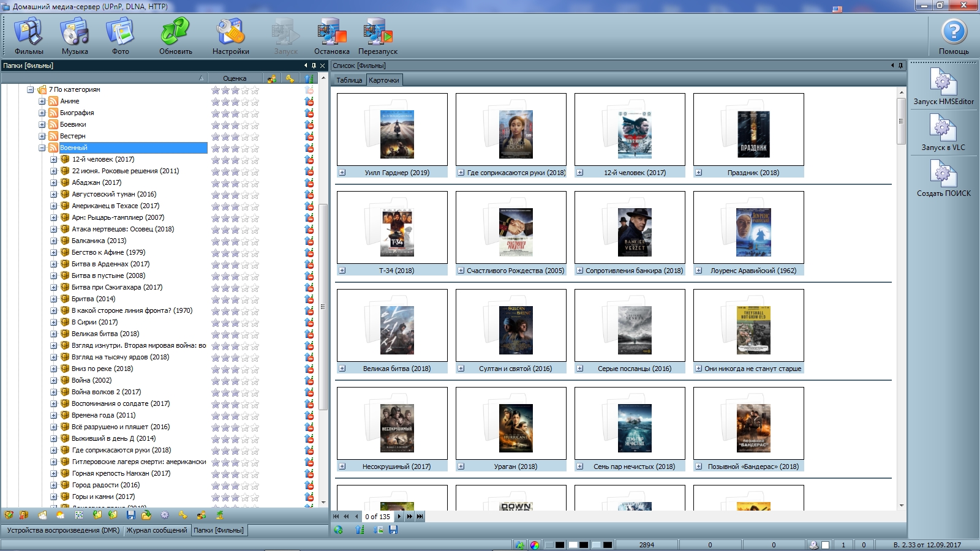Open Настройки settings from the toolbar
Screen dimensions: 980x551
tap(230, 36)
